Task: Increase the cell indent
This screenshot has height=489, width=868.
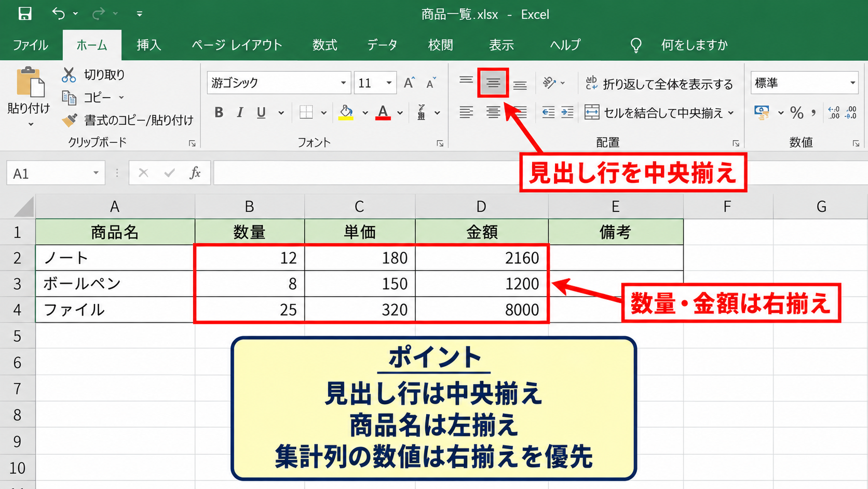Action: [567, 112]
